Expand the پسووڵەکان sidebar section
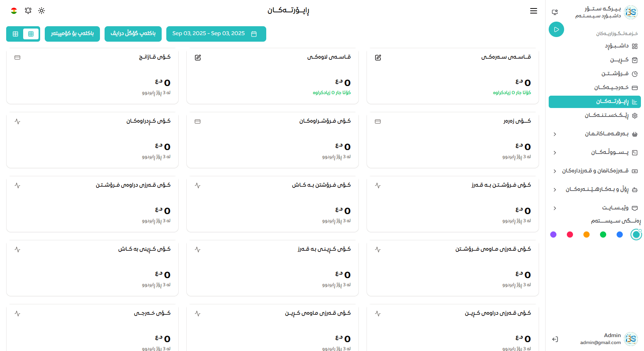 tap(555, 153)
